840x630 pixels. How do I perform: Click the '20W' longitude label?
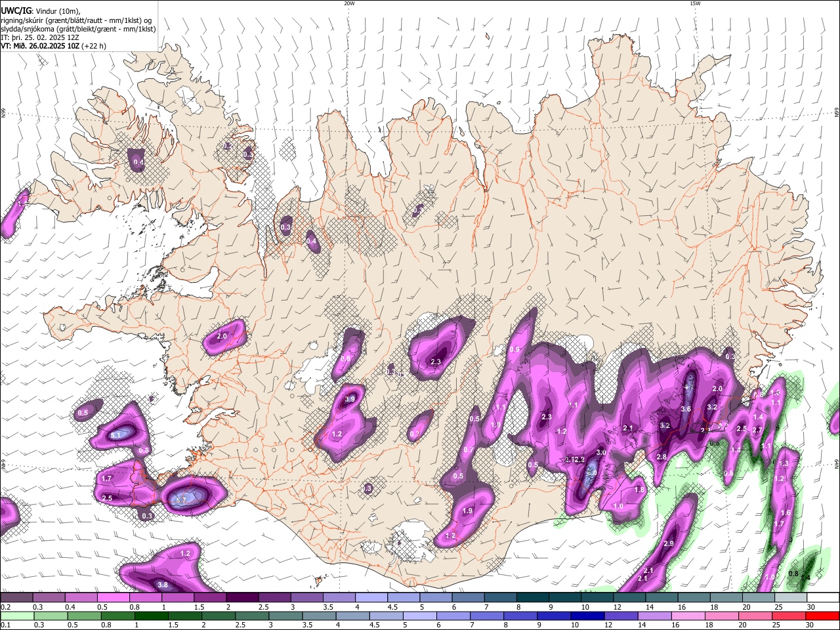coord(349,3)
